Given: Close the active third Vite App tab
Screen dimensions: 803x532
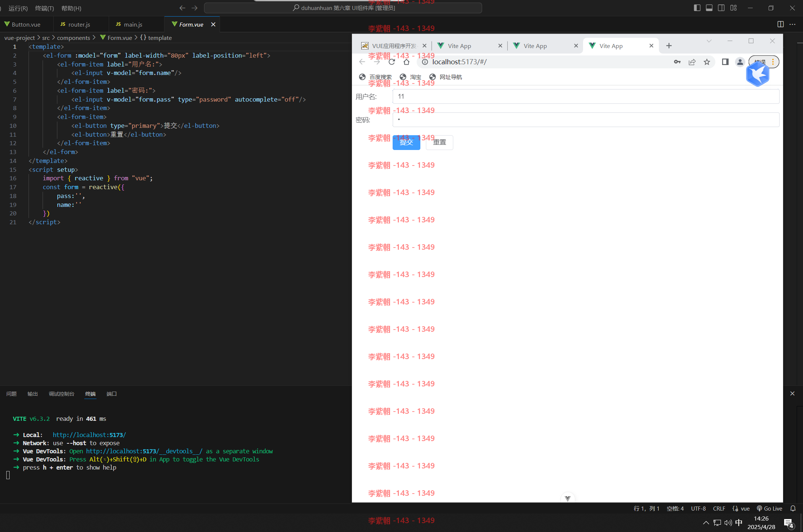Looking at the screenshot, I should 651,46.
